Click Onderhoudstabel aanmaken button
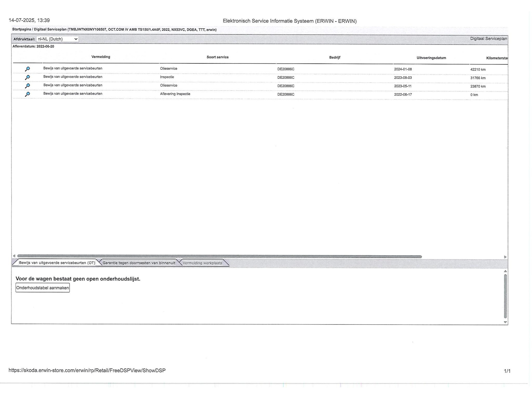 pyautogui.click(x=42, y=288)
